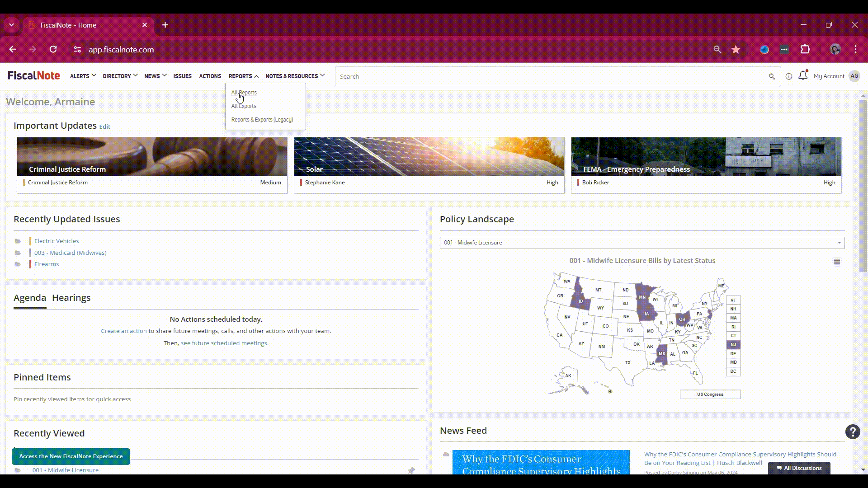
Task: Click folder icon beside Firearms
Action: click(x=18, y=264)
